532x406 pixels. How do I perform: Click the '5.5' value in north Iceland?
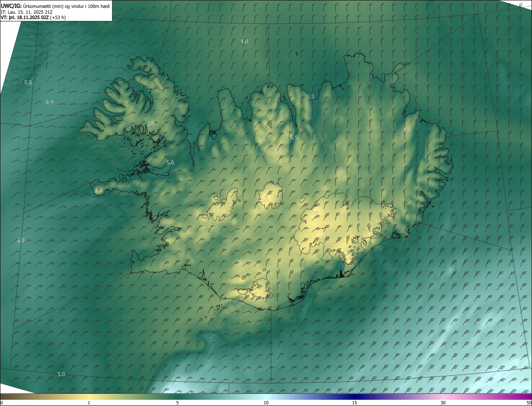(x=294, y=137)
